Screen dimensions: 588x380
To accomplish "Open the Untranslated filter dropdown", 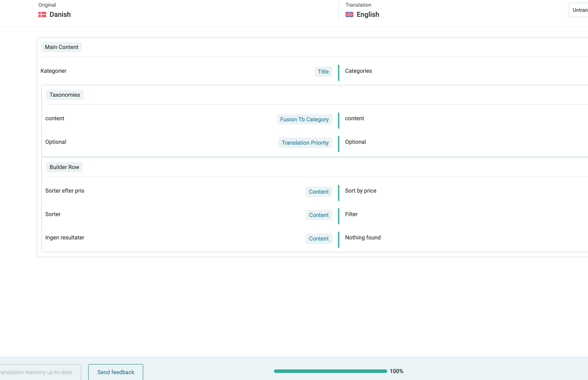I will tap(579, 10).
